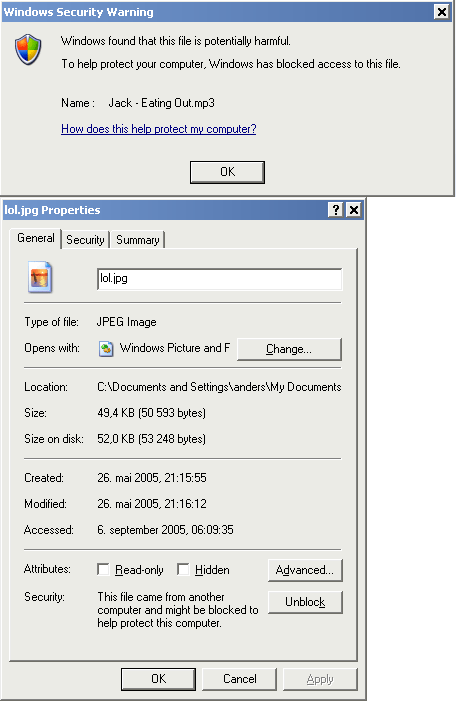
Task: Switch to the Summary tab
Action: [x=138, y=240]
